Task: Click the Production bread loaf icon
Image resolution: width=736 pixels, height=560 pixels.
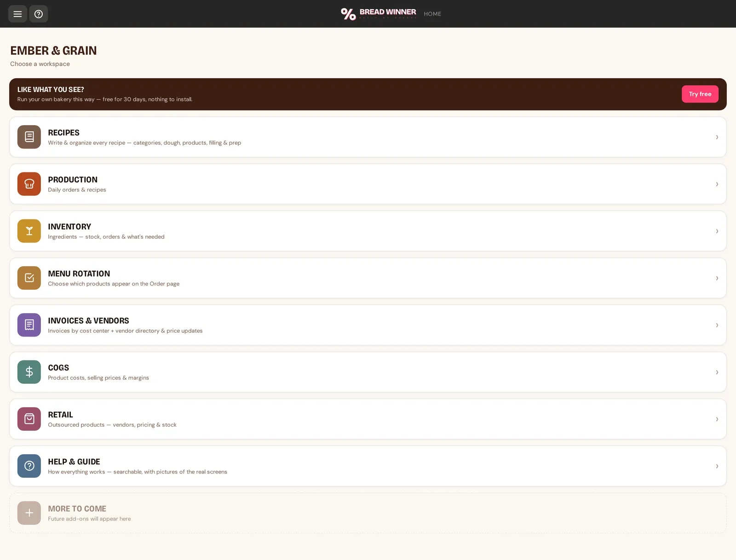Action: point(29,184)
